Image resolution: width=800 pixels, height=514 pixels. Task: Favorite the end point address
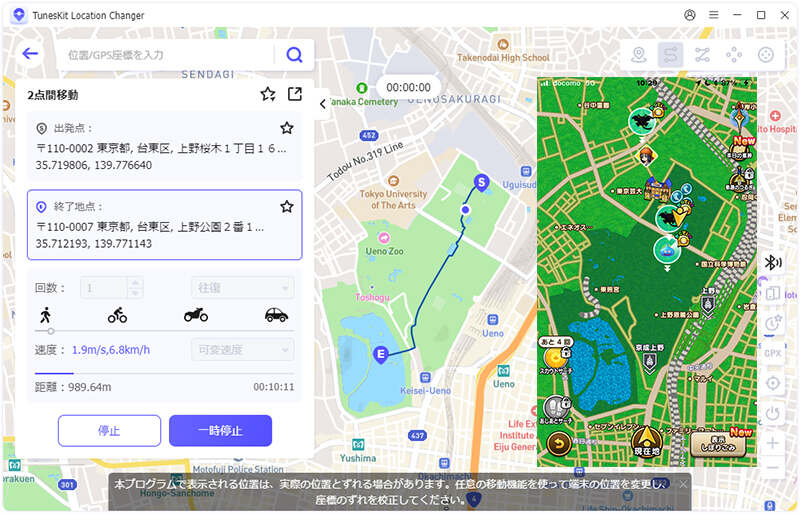point(287,206)
